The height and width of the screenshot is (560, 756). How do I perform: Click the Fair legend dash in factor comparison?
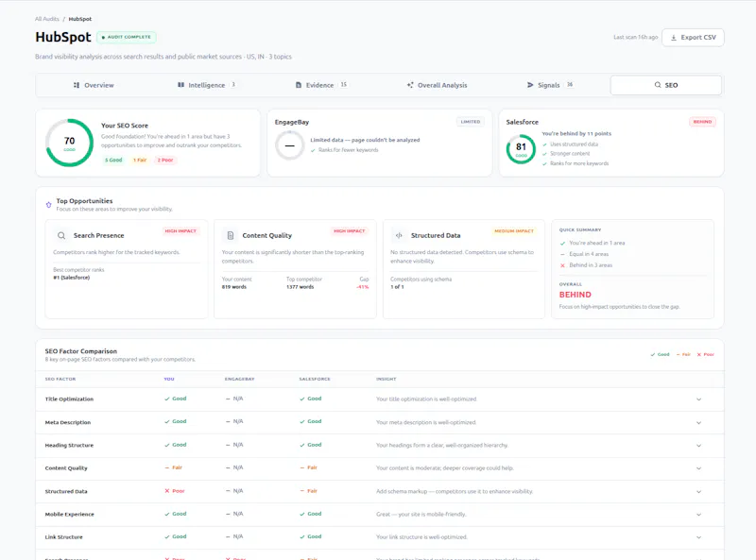point(678,355)
